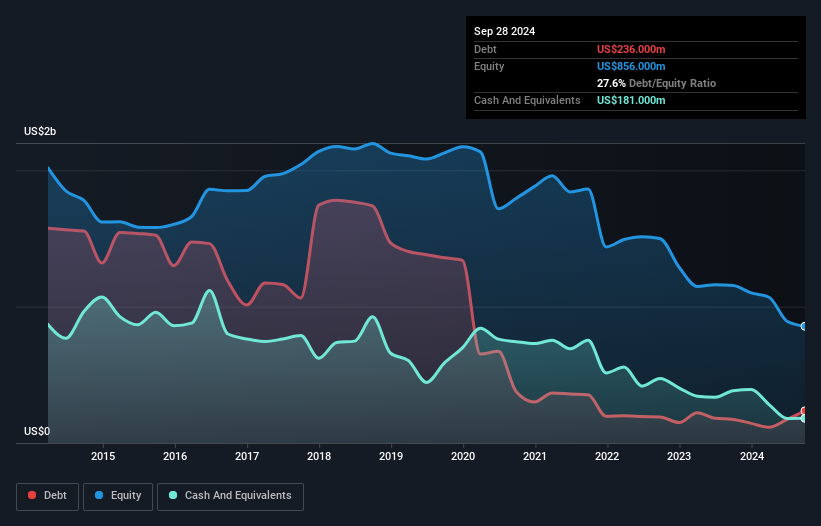The image size is (821, 526).
Task: Click the Sep 28 2024 tooltip date
Action: 504,31
